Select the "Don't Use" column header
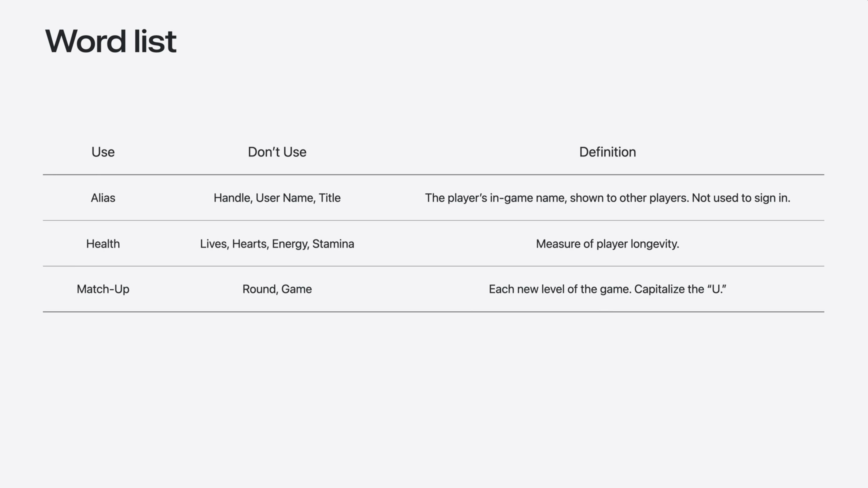Viewport: 868px width, 488px height. tap(277, 152)
